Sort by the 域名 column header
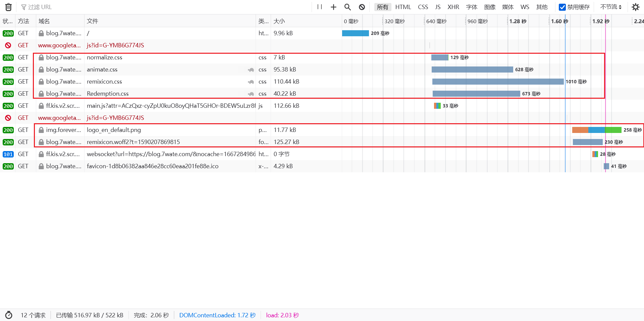The image size is (644, 321). 44,21
